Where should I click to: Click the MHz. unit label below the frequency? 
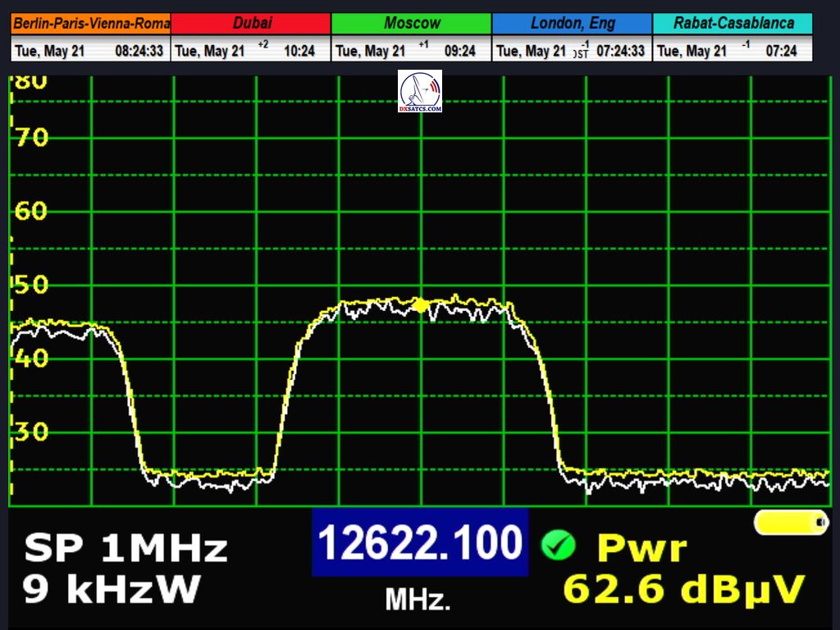click(x=418, y=600)
